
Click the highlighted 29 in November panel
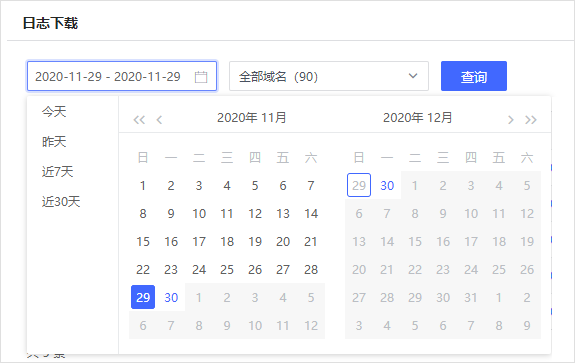tap(143, 297)
